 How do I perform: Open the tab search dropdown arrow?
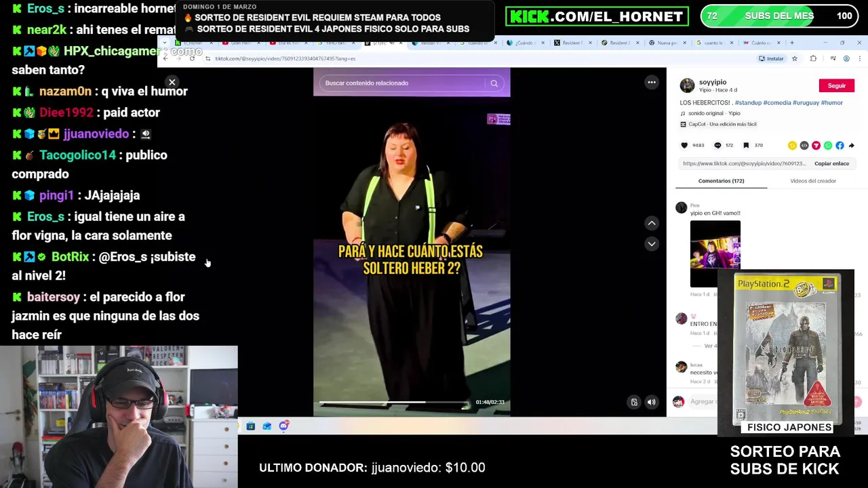(x=164, y=43)
